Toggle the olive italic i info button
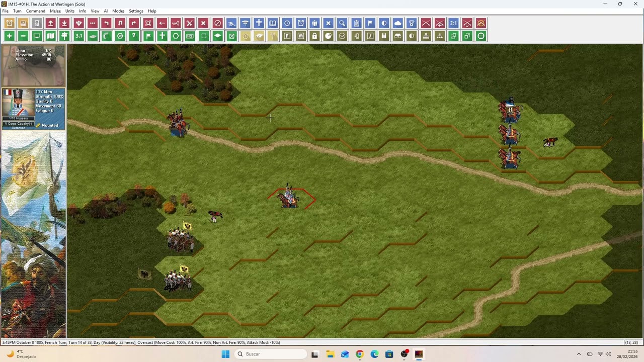 (x=370, y=36)
